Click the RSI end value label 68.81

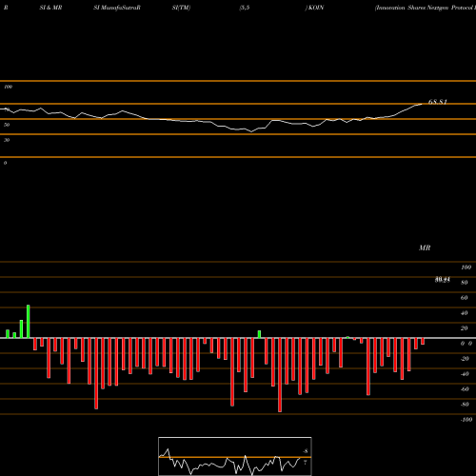tap(438, 102)
